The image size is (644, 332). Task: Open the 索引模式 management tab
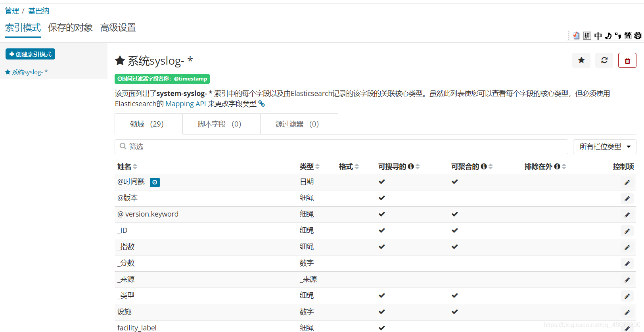click(x=23, y=28)
